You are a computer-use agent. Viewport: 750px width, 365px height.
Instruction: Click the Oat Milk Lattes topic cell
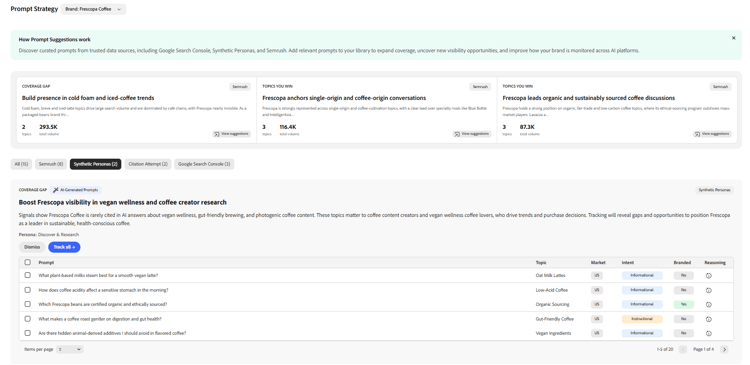550,276
